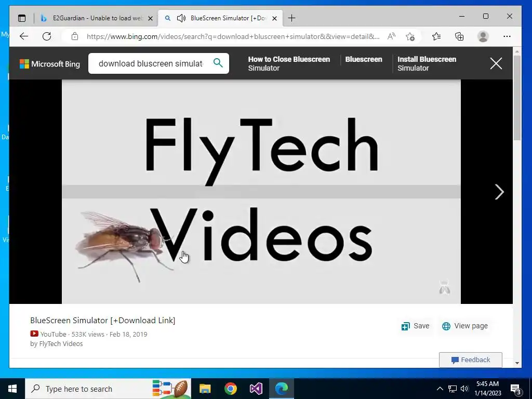Mute the BlueScreen Simulator tab audio icon
The width and height of the screenshot is (532, 399).
pyautogui.click(x=181, y=18)
